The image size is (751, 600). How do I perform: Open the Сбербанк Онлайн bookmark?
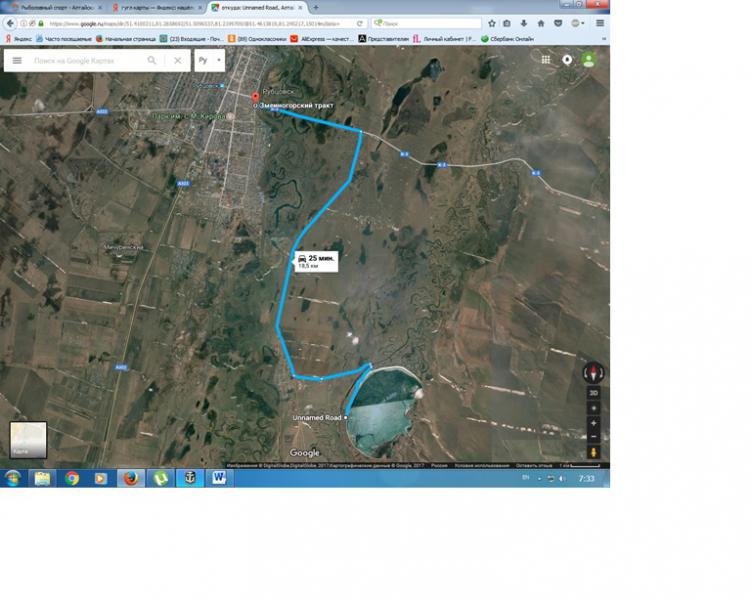click(x=507, y=39)
